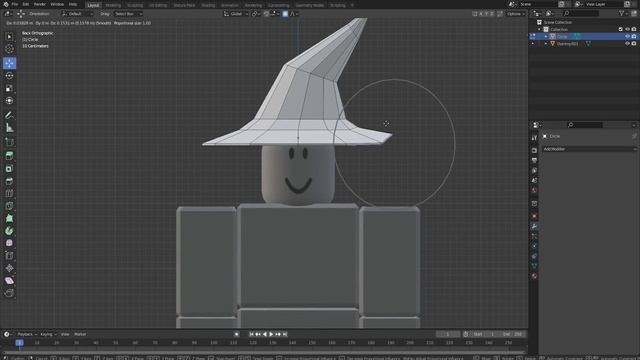Screen dimensions: 640x360
Task: Select the Rotate tool
Action: coord(9,76)
